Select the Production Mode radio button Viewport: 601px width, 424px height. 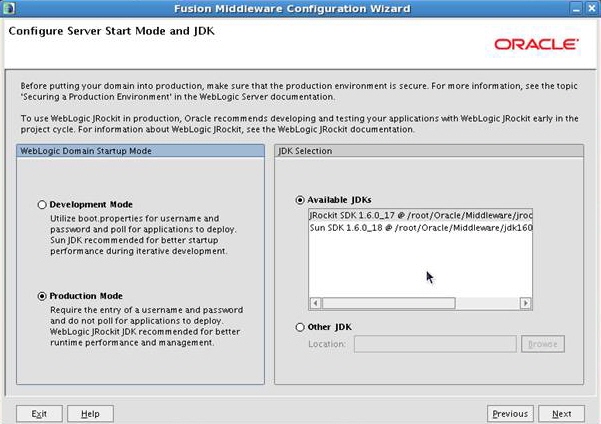(42, 296)
